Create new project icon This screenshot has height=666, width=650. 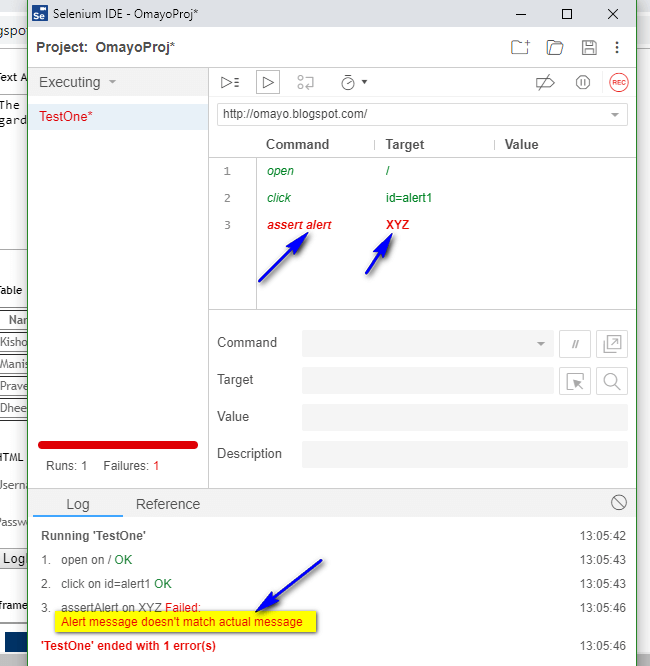[x=520, y=47]
